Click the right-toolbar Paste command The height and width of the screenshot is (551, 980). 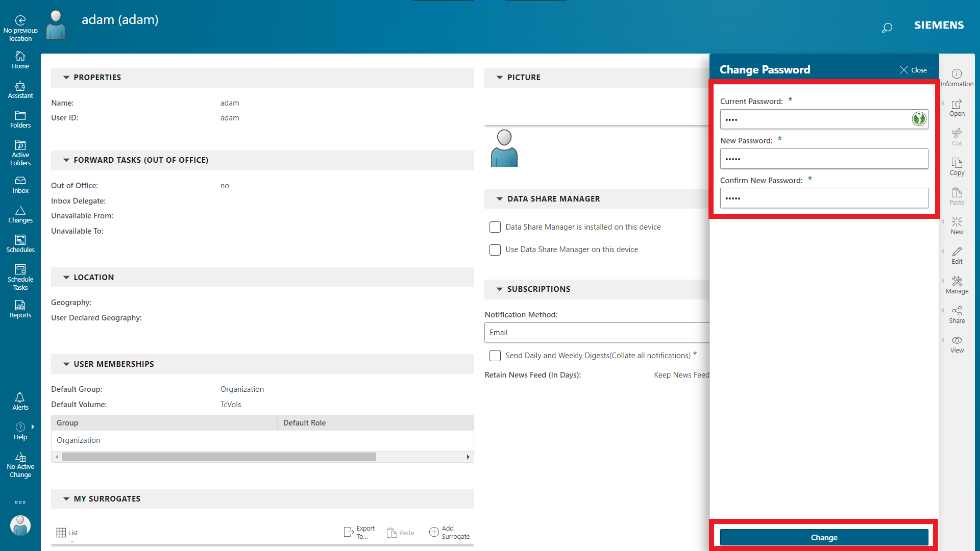[x=957, y=196]
